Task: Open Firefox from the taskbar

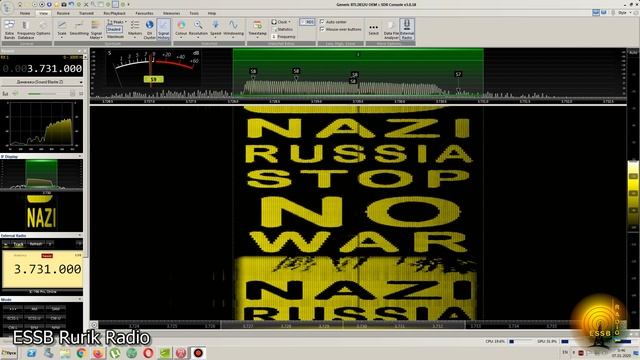Action: [x=98, y=353]
